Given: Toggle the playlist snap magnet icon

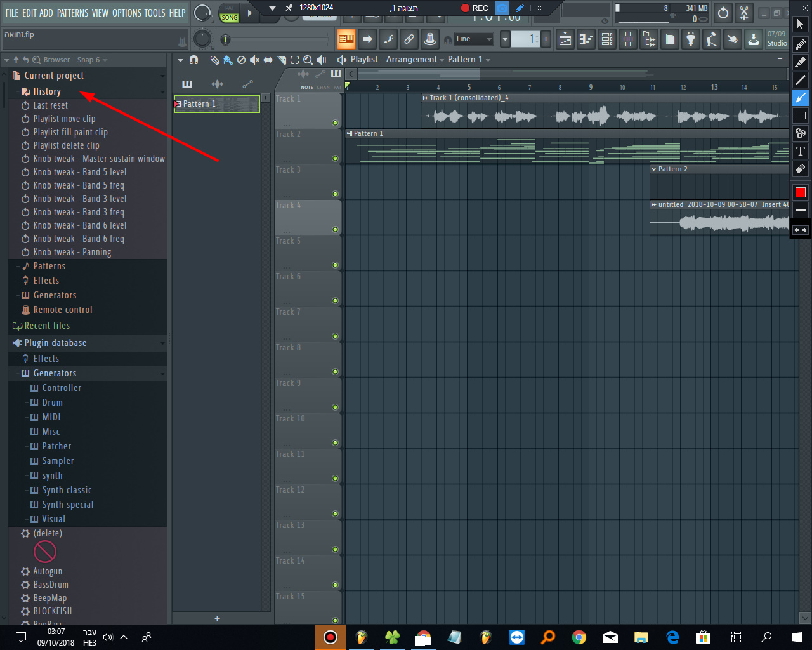Looking at the screenshot, I should [194, 60].
